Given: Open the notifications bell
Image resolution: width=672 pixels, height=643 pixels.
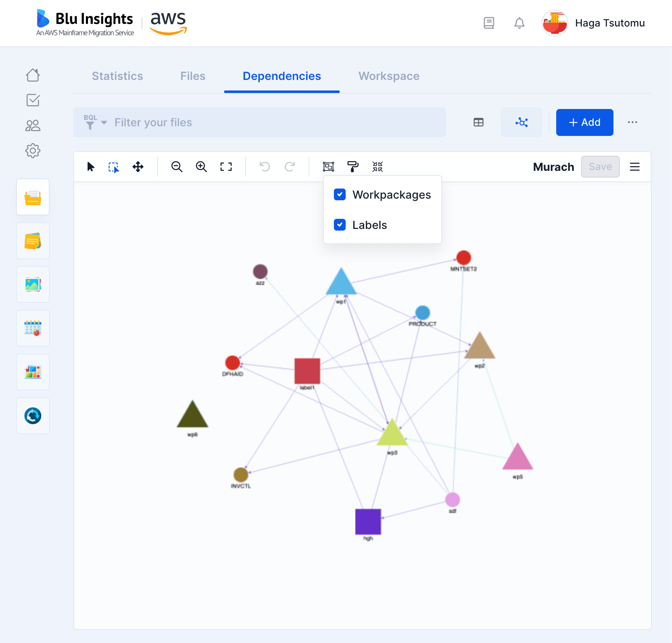Looking at the screenshot, I should point(520,23).
